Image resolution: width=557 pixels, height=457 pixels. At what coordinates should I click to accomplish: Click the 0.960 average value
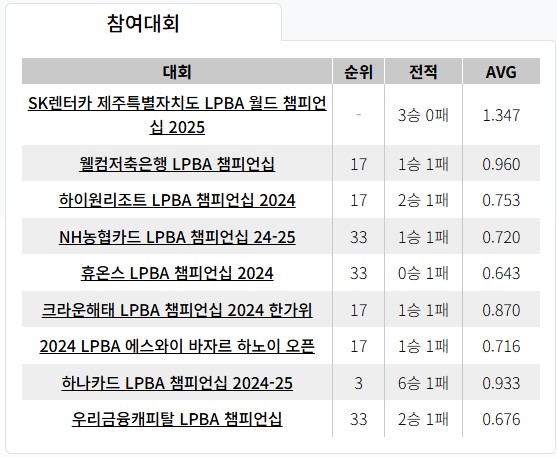(x=501, y=164)
